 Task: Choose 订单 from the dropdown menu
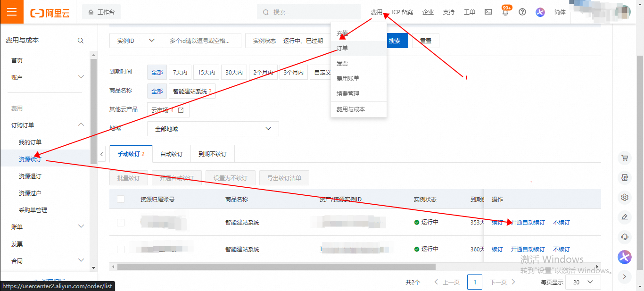[x=359, y=49]
